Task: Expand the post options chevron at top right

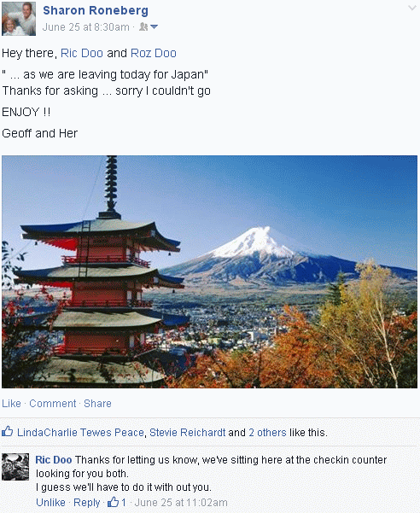Action: coord(412,8)
